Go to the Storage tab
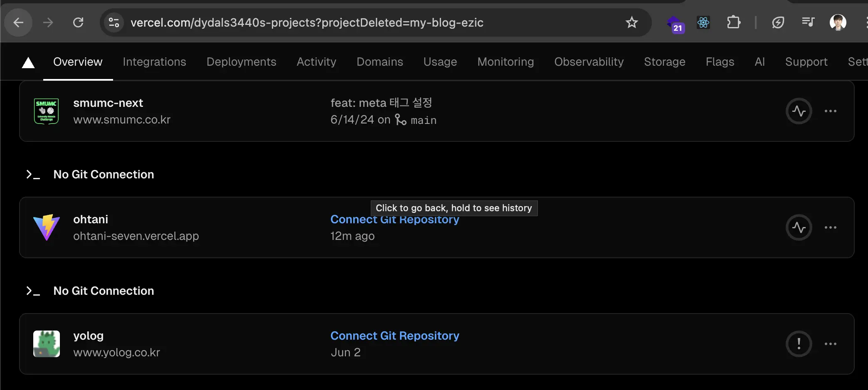Viewport: 868px width, 390px height. click(x=664, y=62)
